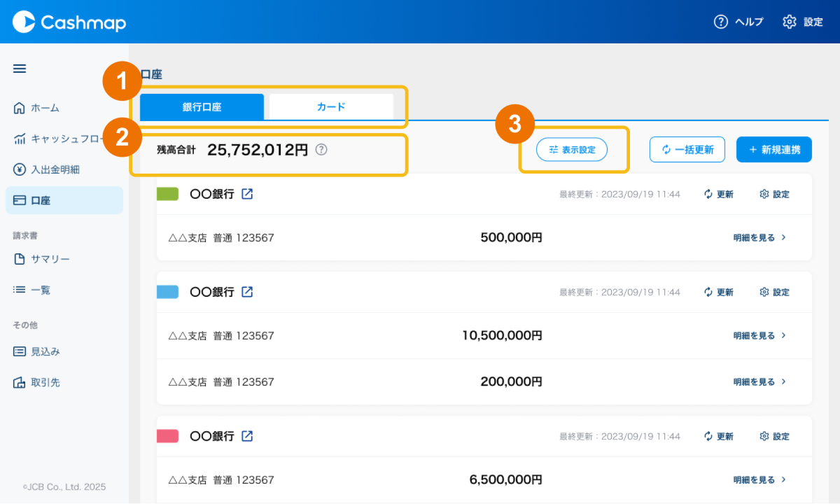Image resolution: width=840 pixels, height=504 pixels.
Task: Toggle the hamburger sidebar menu
Action: tap(20, 69)
